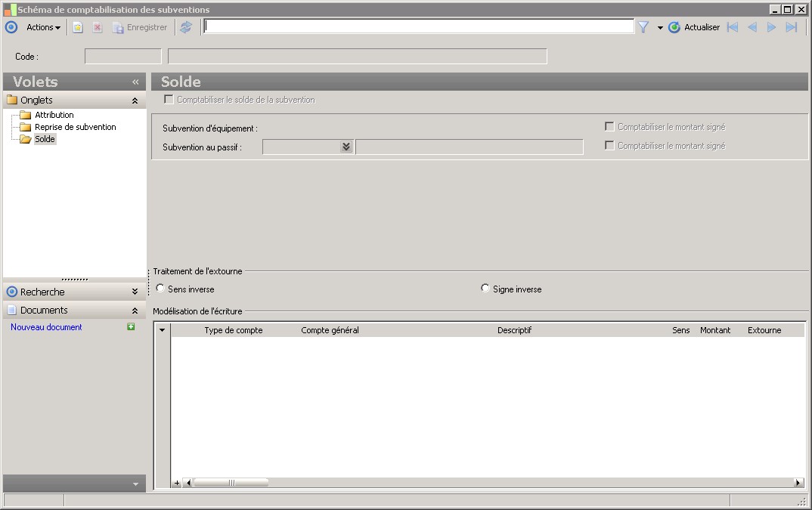Click the description field next to Code
This screenshot has width=812, height=510.
358,57
